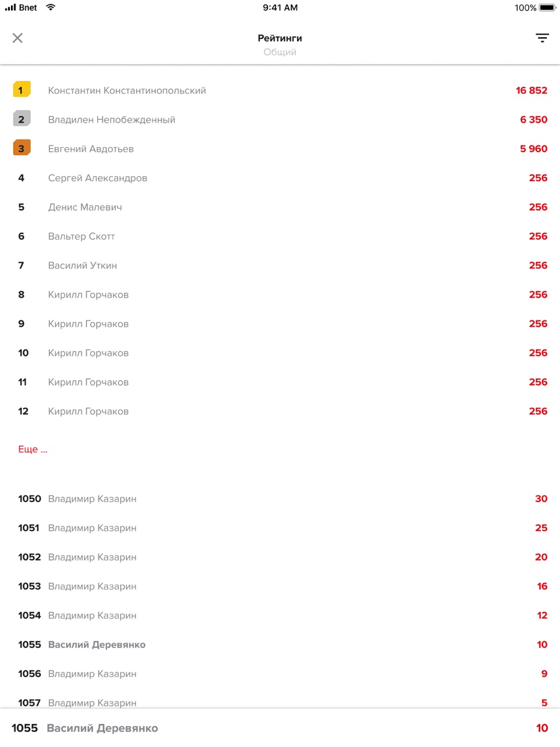This screenshot has height=747, width=560.
Task: Tap the gold first-place badge
Action: (x=21, y=90)
